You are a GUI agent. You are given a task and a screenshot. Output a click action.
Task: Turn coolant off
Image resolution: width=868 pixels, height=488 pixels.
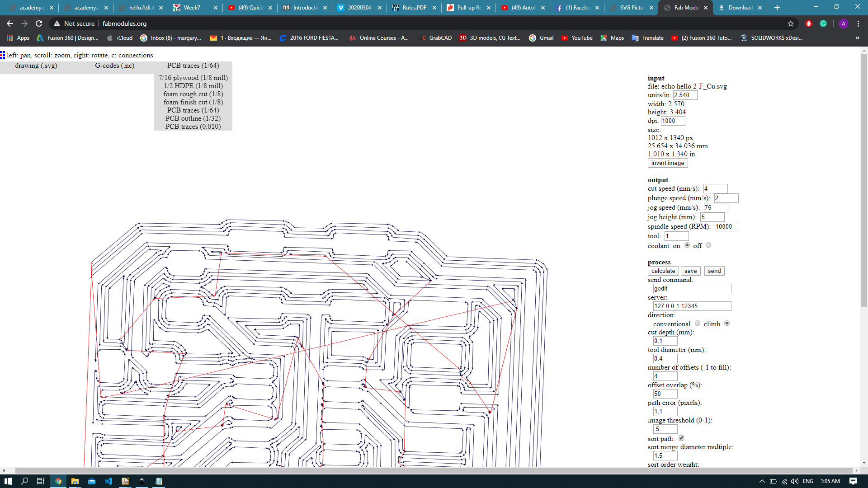click(x=708, y=245)
